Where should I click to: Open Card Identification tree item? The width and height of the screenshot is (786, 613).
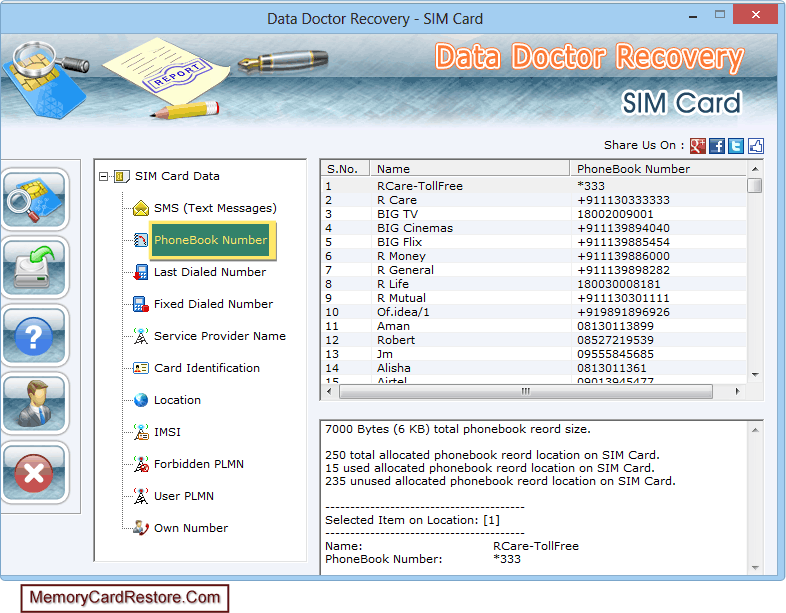click(x=207, y=368)
